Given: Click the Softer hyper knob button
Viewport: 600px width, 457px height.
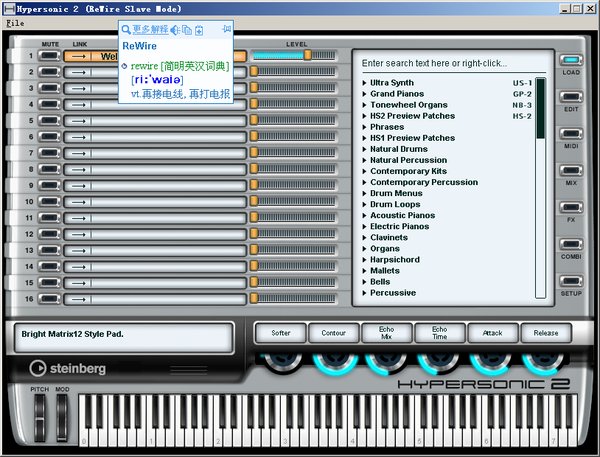Looking at the screenshot, I should 281,333.
